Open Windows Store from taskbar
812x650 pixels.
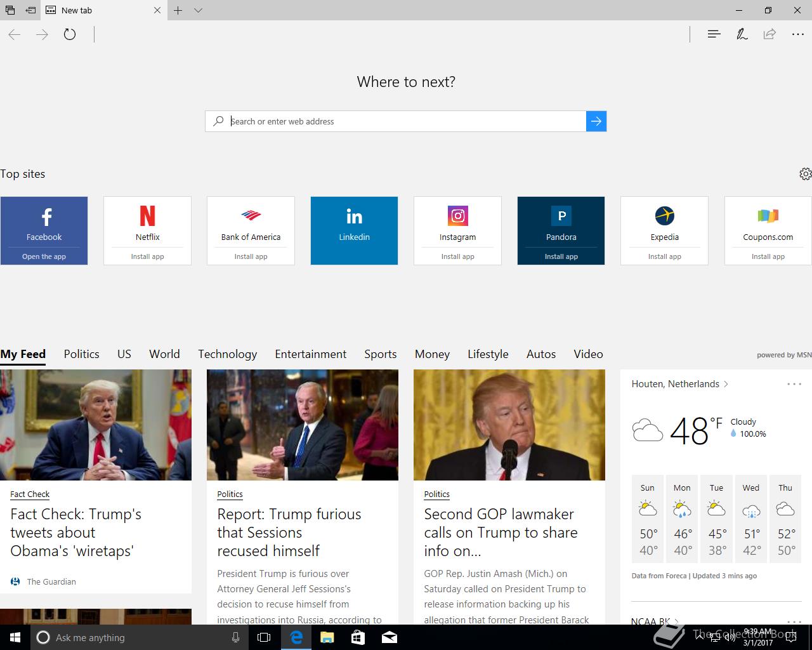[358, 637]
